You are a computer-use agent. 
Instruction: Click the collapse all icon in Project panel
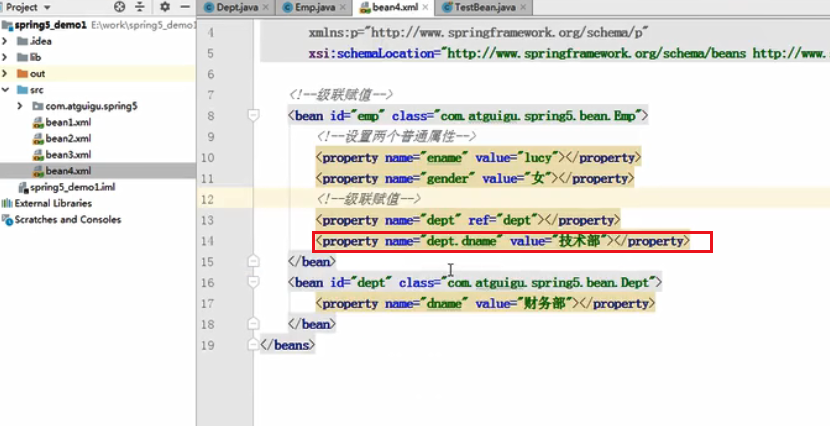click(140, 7)
